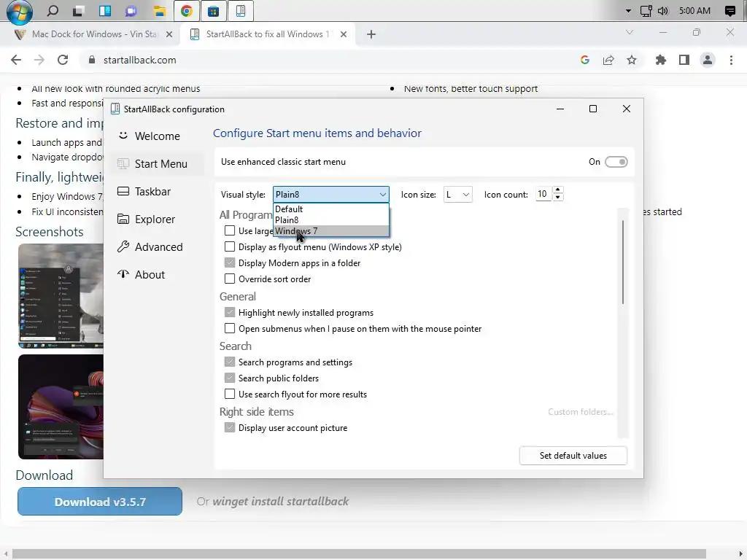Open a new Chrome tab

[371, 34]
